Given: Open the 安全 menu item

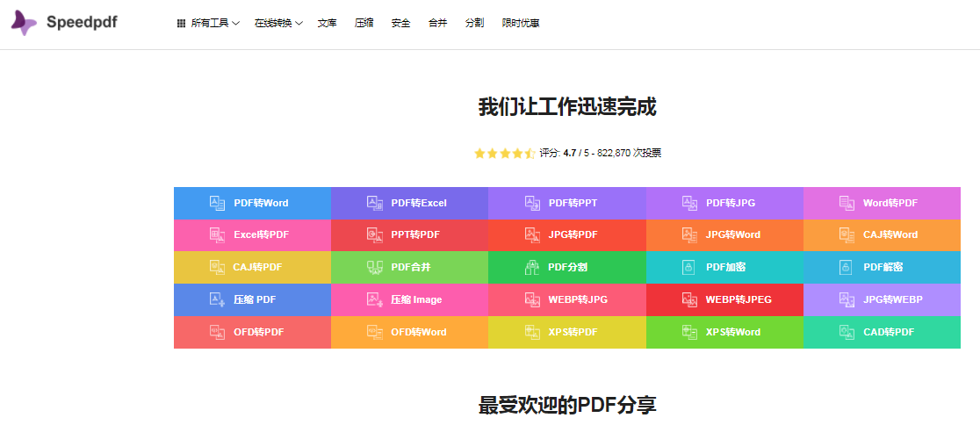Looking at the screenshot, I should point(400,23).
